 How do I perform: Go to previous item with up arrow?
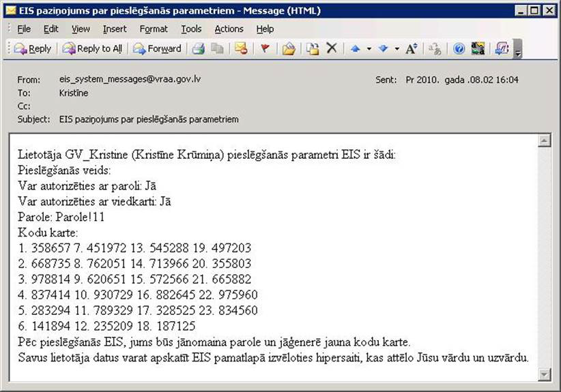tap(356, 48)
